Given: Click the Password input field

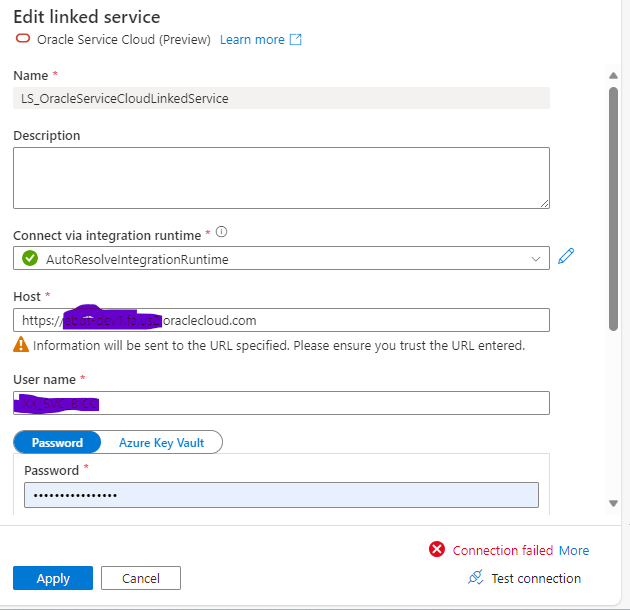Looking at the screenshot, I should [281, 495].
